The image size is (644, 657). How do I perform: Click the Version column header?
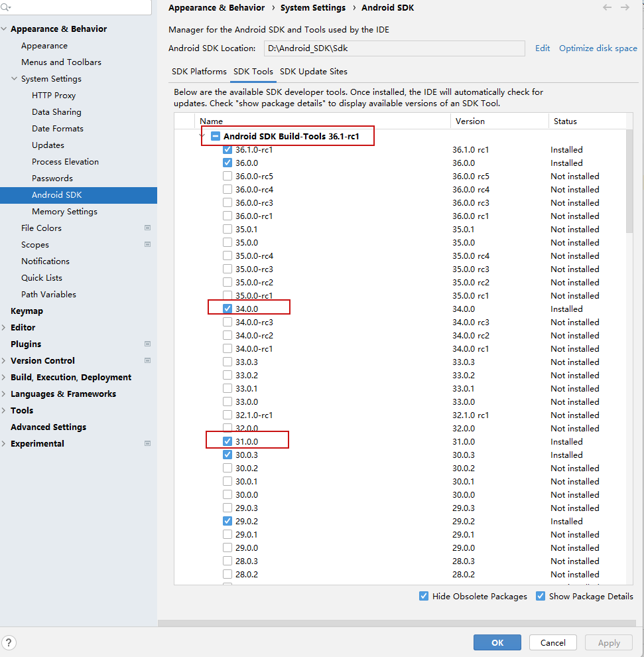[x=499, y=121]
